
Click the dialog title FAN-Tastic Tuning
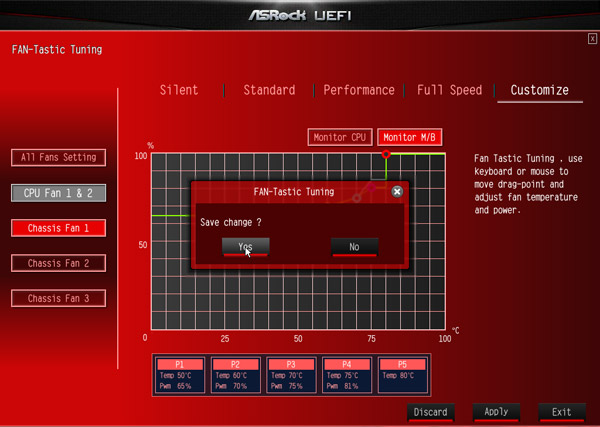[x=294, y=192]
